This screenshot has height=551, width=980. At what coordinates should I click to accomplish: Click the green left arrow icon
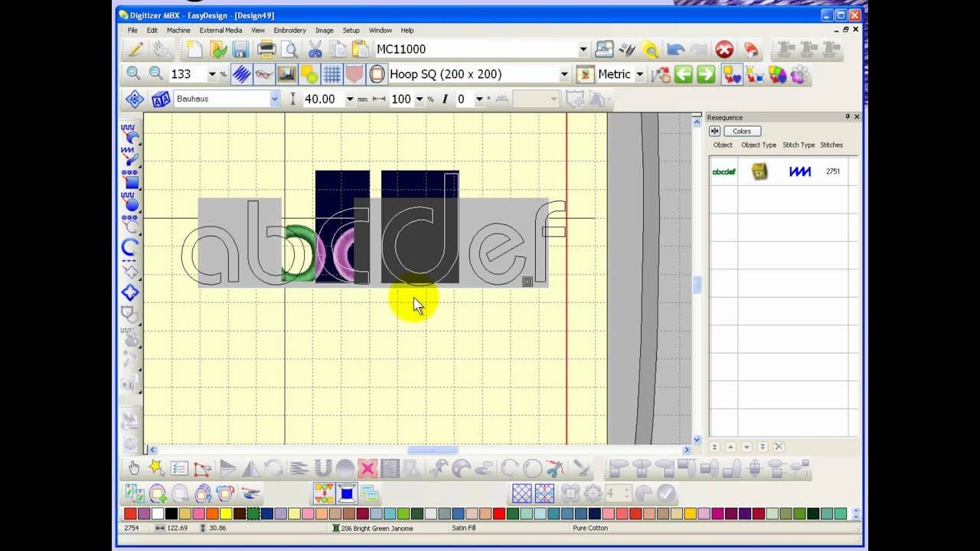[683, 74]
